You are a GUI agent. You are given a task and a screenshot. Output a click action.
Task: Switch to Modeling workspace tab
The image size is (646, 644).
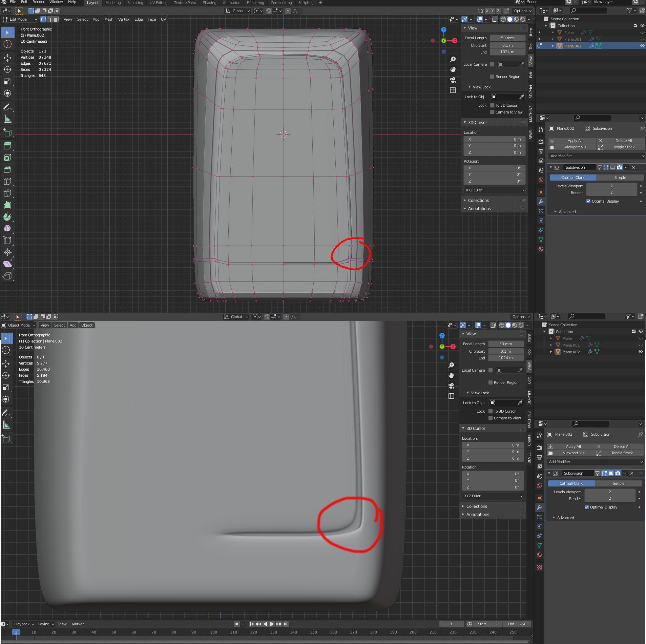point(113,3)
